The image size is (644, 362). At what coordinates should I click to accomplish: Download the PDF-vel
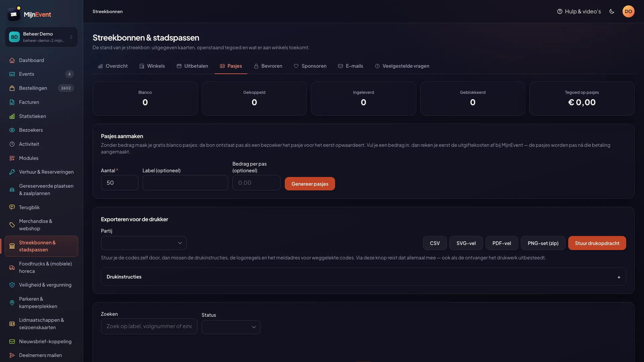[x=501, y=243]
